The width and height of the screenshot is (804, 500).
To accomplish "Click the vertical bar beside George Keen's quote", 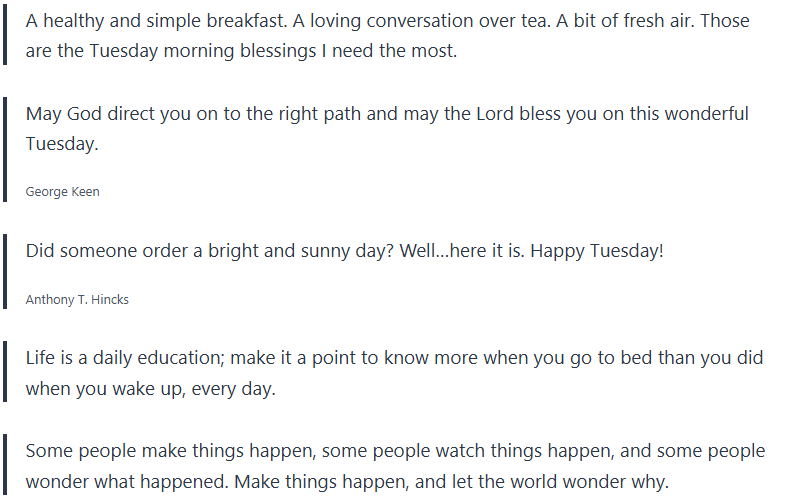I will [6, 150].
